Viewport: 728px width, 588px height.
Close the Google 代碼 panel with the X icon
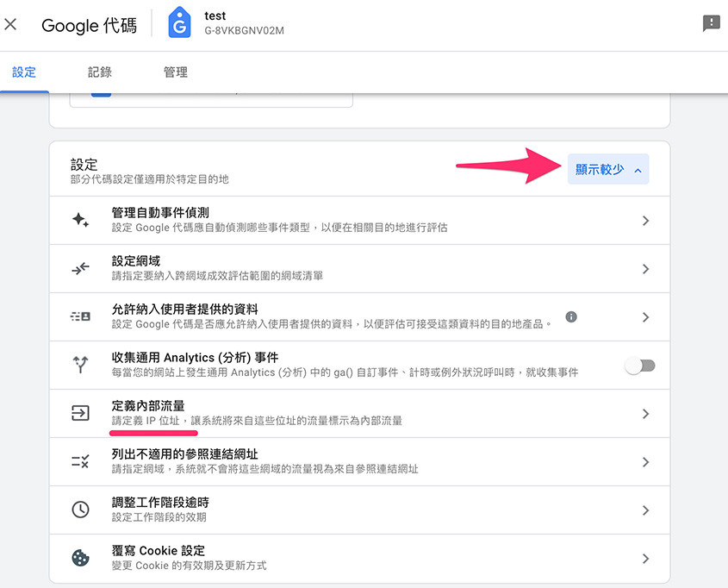pyautogui.click(x=10, y=24)
